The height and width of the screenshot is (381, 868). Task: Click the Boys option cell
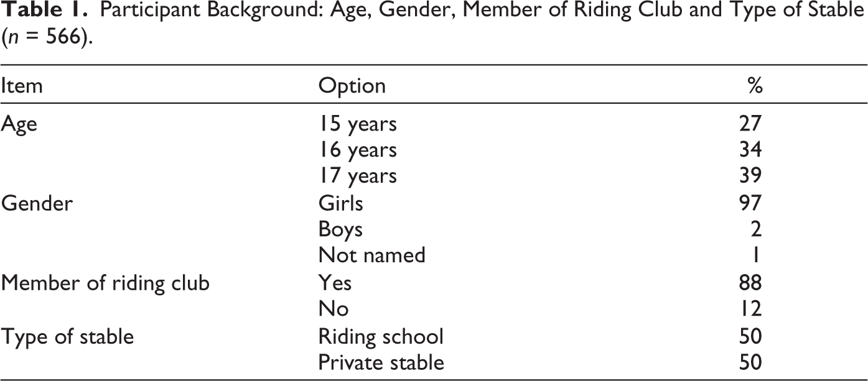340,229
